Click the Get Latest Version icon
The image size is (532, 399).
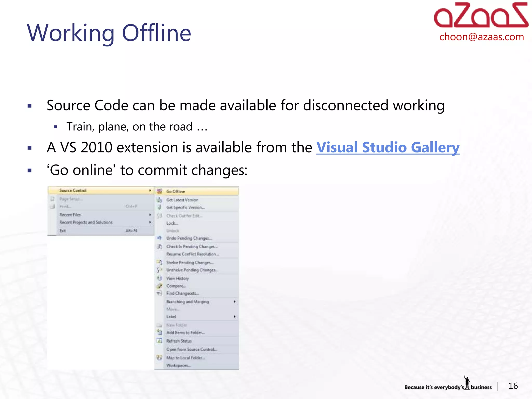[159, 200]
